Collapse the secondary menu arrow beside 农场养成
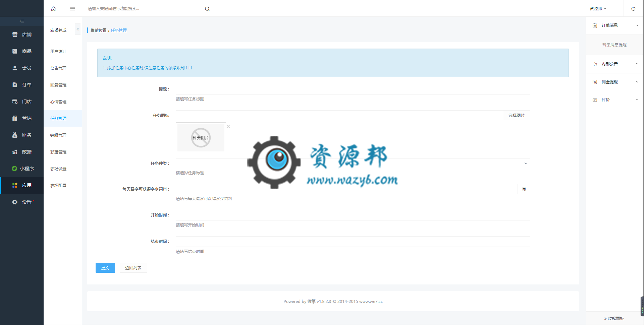The image size is (644, 325). [78, 29]
